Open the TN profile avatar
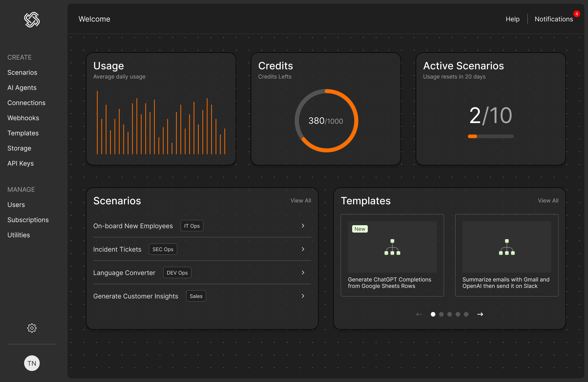 pyautogui.click(x=32, y=363)
